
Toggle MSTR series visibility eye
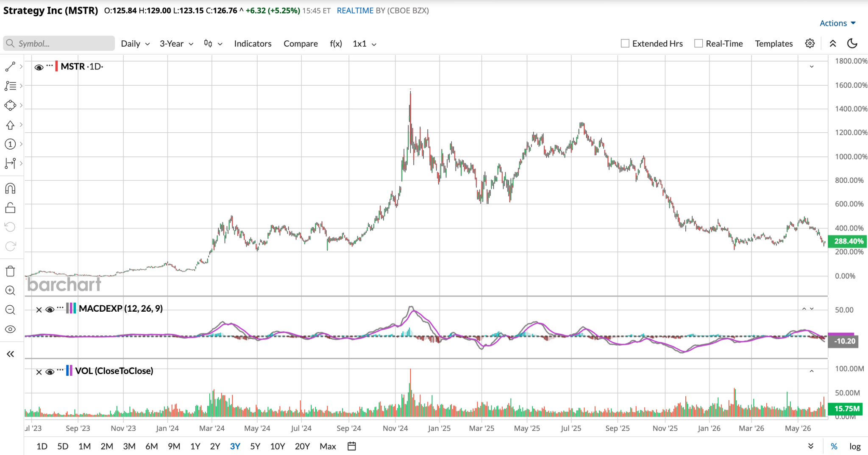coord(39,67)
